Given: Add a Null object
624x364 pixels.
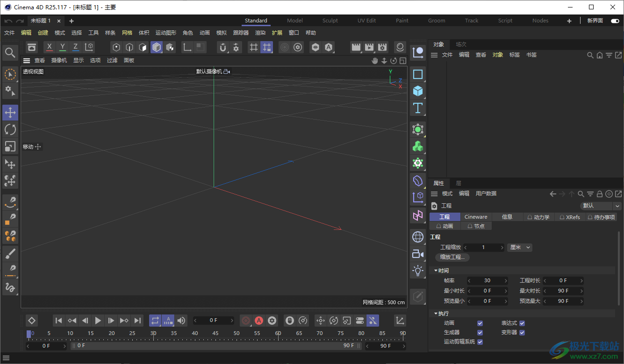Looking at the screenshot, I should coord(418,52).
